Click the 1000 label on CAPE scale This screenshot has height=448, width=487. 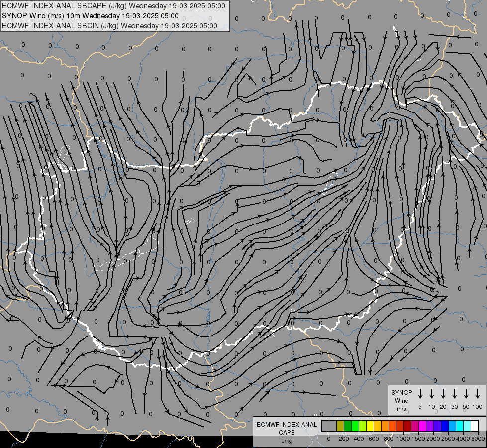point(403,439)
